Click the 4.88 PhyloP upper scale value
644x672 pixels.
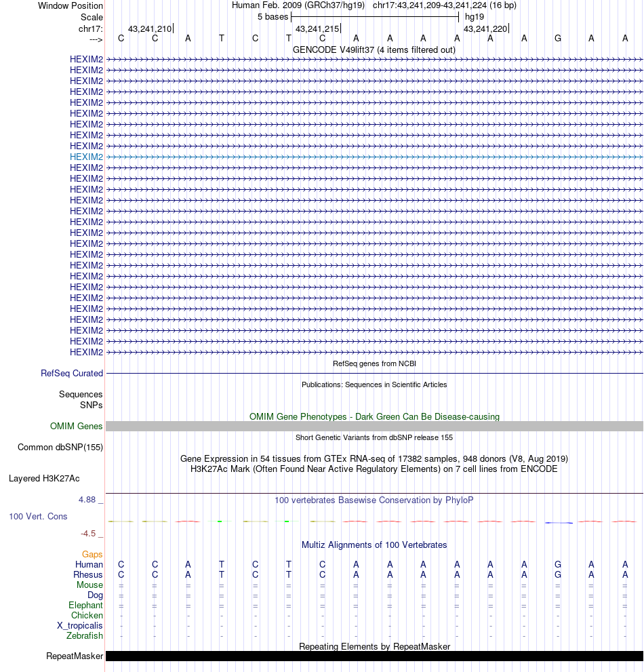(87, 500)
